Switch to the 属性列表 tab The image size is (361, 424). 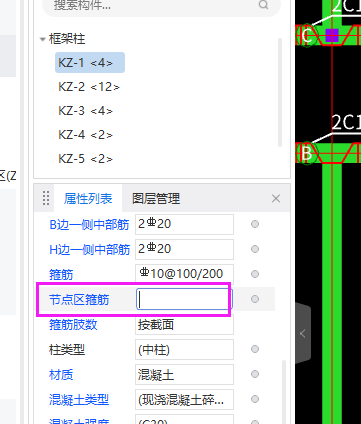(88, 199)
